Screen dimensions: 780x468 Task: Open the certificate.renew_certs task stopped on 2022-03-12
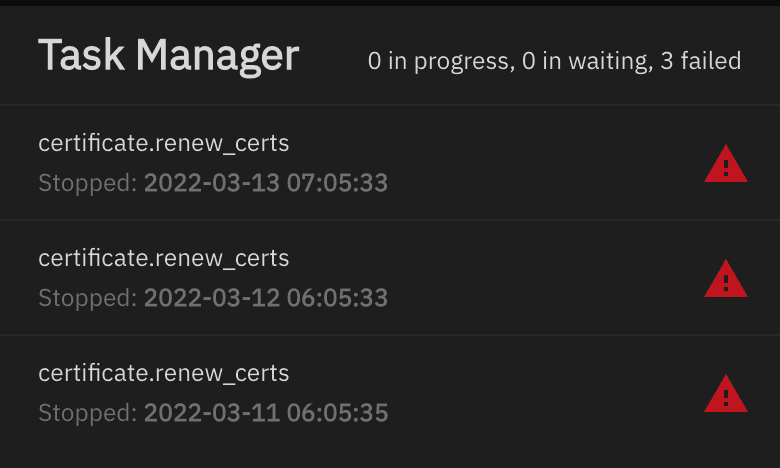pos(164,259)
